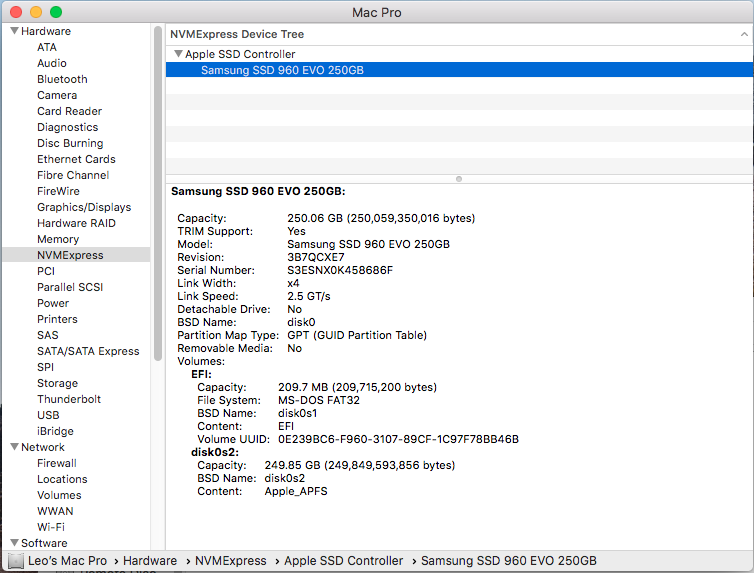Image resolution: width=754 pixels, height=573 pixels.
Task: Select the Software category label
Action: click(44, 542)
